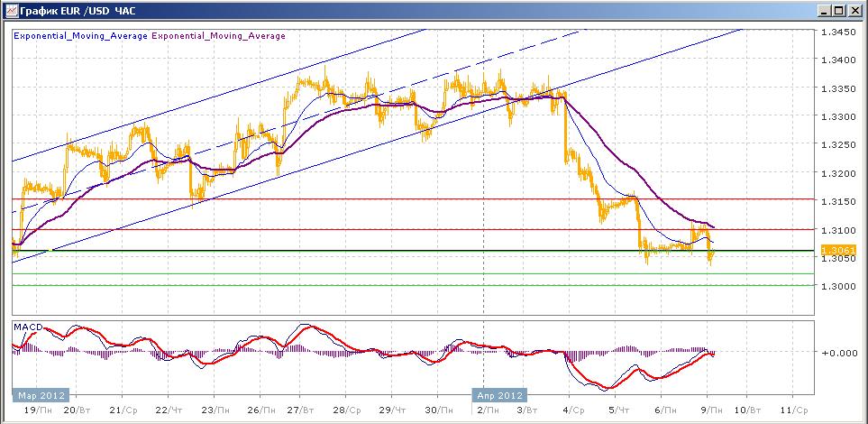Click the 4/Ср date label
The height and width of the screenshot is (424, 868).
point(573,410)
